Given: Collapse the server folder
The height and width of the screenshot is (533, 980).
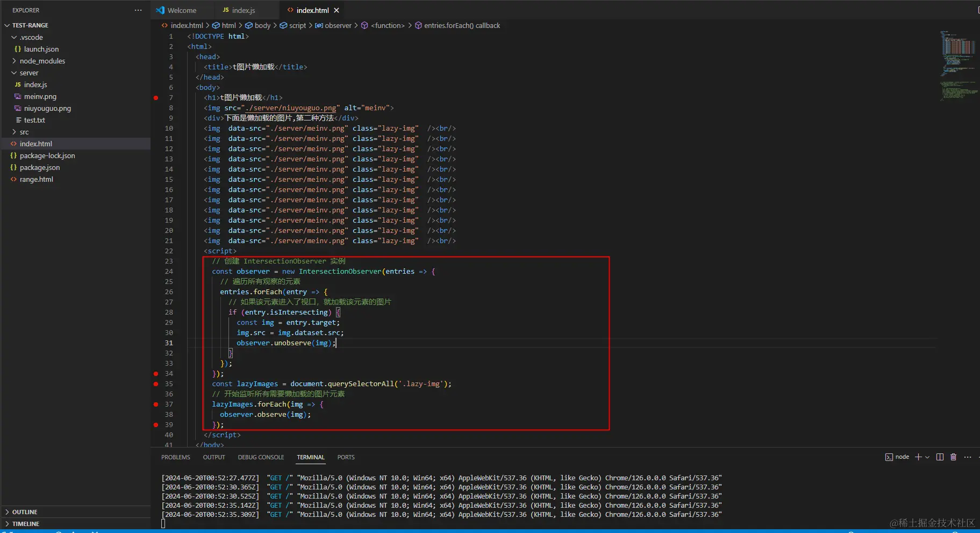Looking at the screenshot, I should pyautogui.click(x=14, y=73).
